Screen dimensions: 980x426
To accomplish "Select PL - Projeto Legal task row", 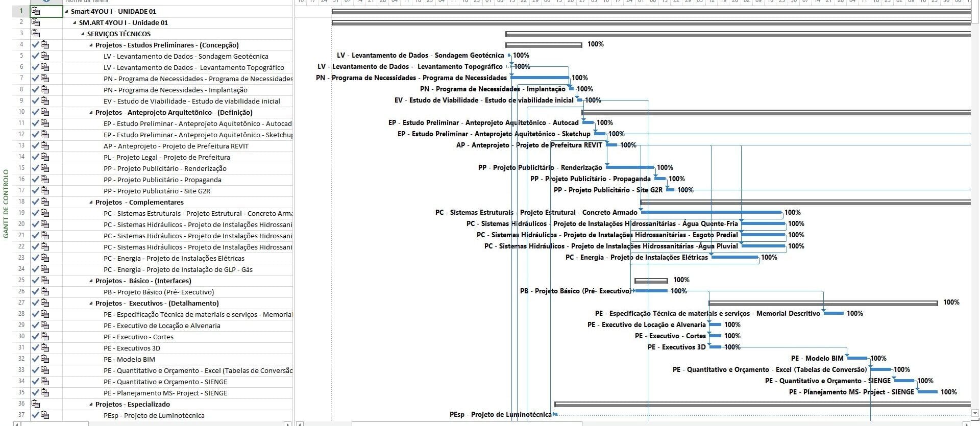I will pos(166,157).
